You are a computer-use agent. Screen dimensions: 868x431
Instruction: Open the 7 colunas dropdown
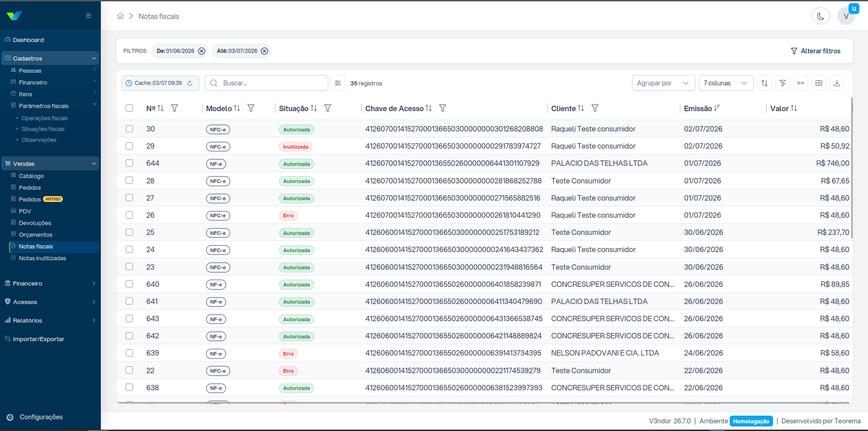pyautogui.click(x=726, y=83)
